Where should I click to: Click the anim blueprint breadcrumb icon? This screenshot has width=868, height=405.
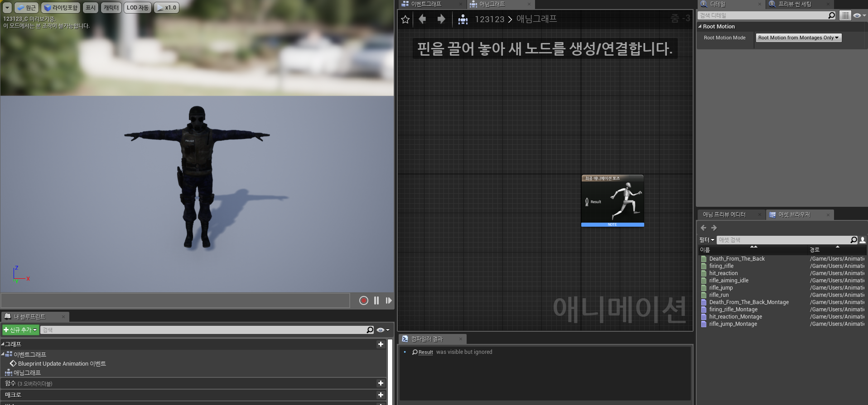463,19
